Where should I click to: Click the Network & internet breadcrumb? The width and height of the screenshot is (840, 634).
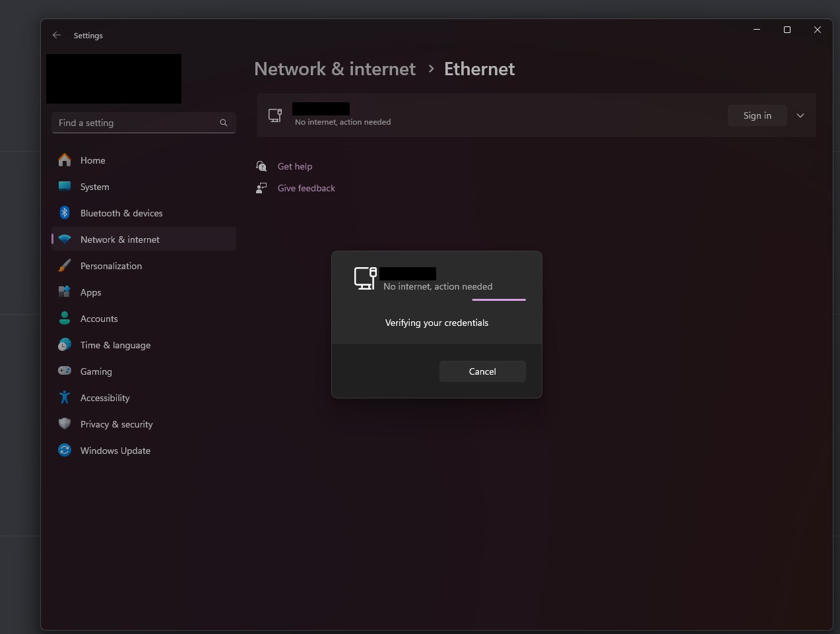[335, 69]
